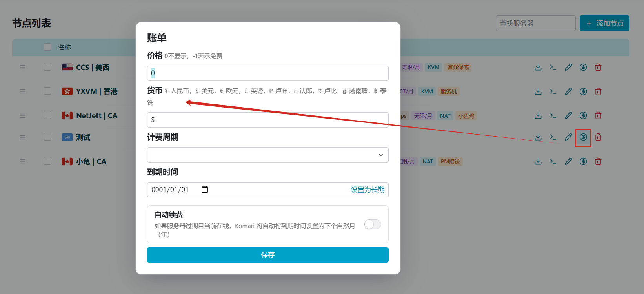Click the calendar icon in the expiry date field

point(205,190)
